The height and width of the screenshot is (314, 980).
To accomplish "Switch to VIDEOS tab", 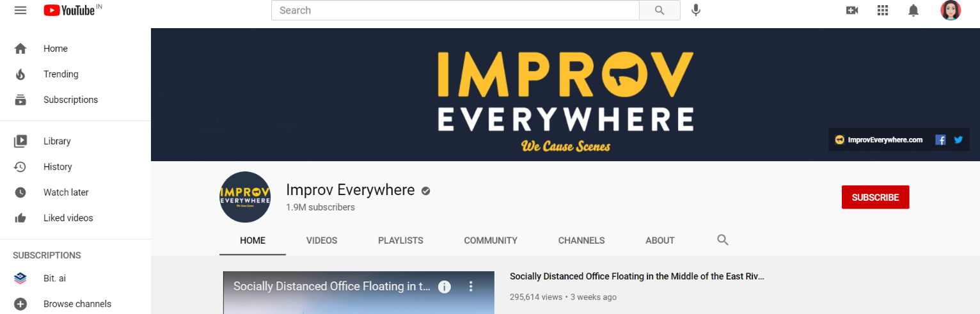I will tap(322, 240).
